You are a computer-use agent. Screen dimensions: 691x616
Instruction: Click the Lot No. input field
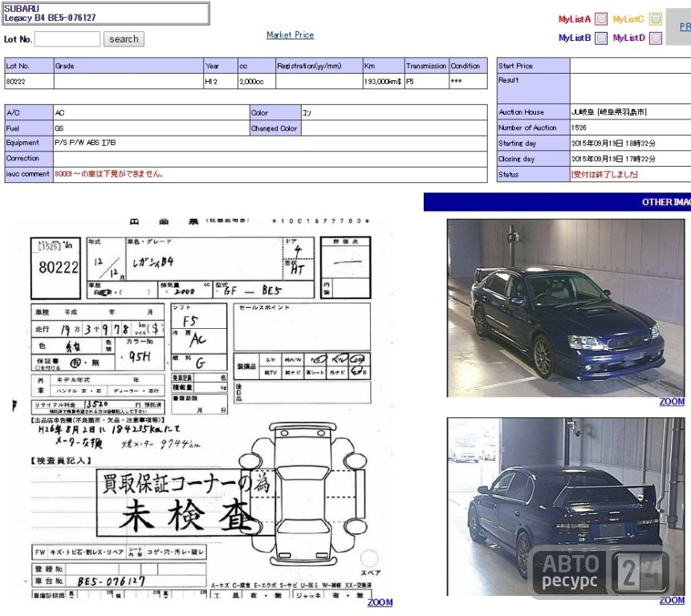point(67,39)
